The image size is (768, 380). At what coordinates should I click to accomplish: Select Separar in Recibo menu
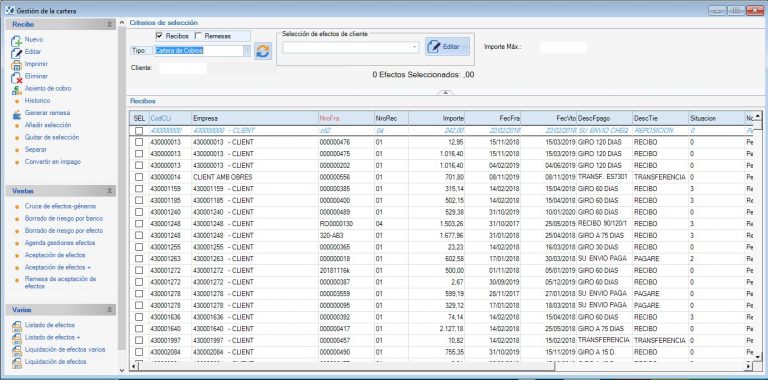tap(36, 149)
